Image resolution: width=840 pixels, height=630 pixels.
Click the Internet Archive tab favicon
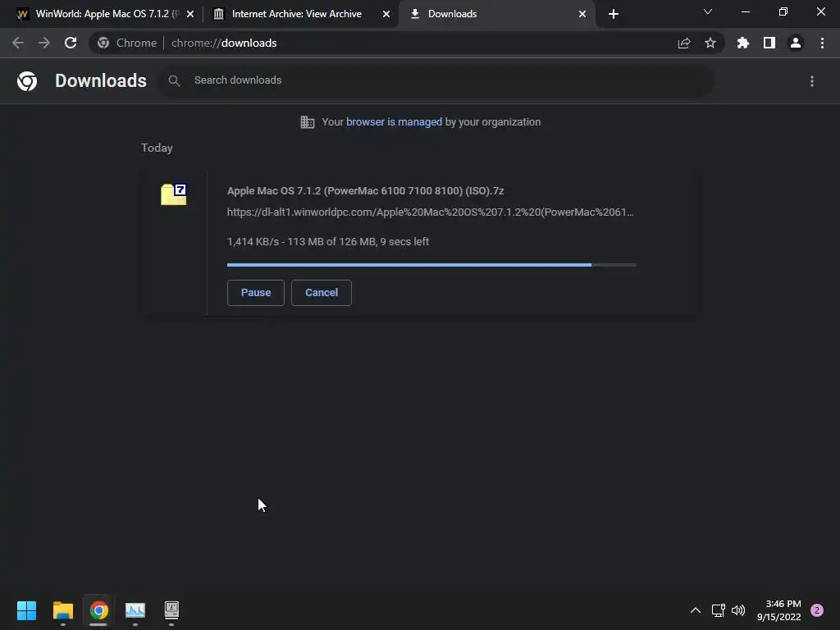click(x=218, y=14)
